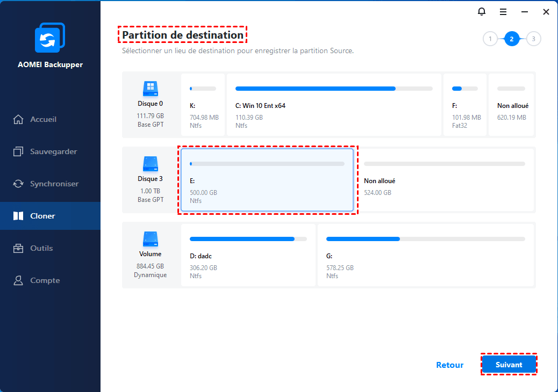Click the Cloner icon in sidebar

[18, 216]
